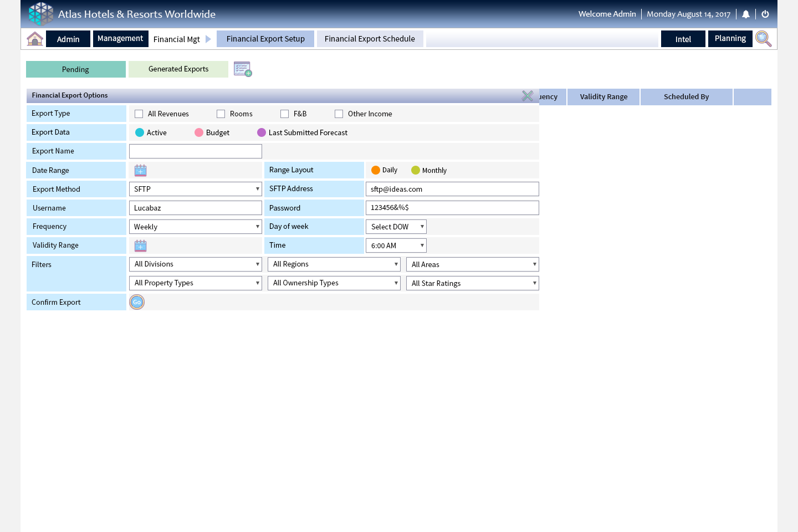Check the All Revenues checkbox
This screenshot has height=532, width=798.
point(139,114)
